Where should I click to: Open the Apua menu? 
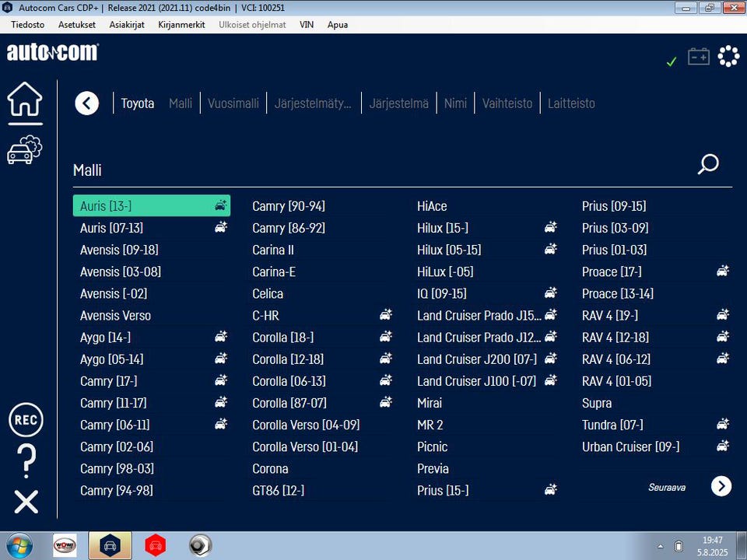pos(337,25)
